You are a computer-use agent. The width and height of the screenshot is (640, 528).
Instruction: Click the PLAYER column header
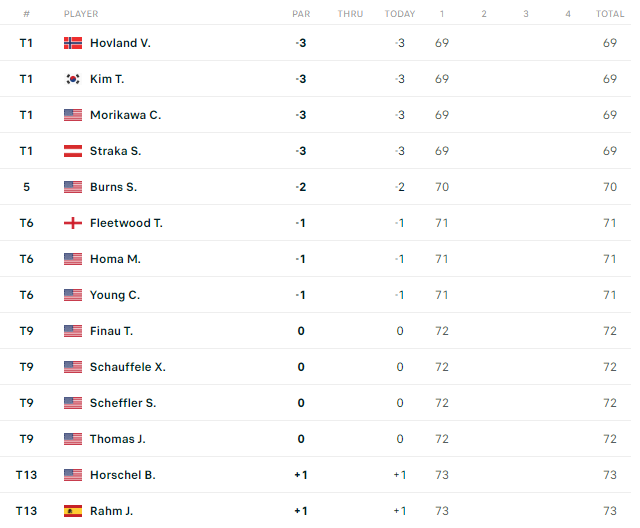[x=81, y=14]
